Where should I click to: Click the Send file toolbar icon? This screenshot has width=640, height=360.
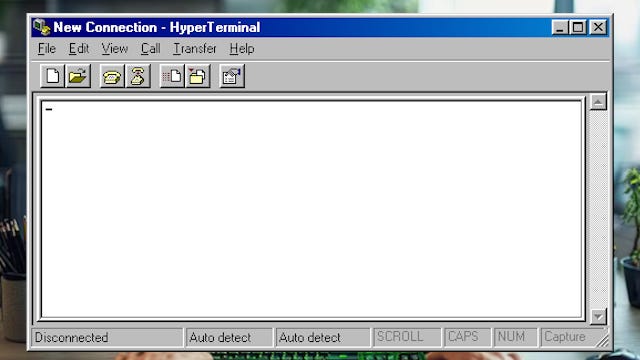tap(172, 76)
